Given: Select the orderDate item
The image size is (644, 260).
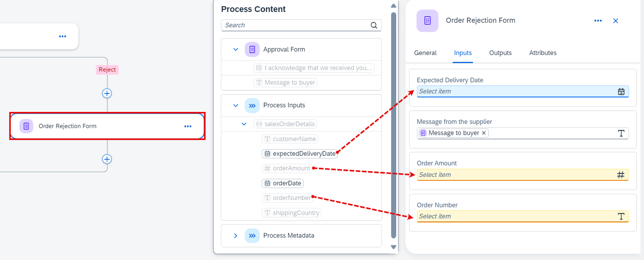Looking at the screenshot, I should coord(283,183).
